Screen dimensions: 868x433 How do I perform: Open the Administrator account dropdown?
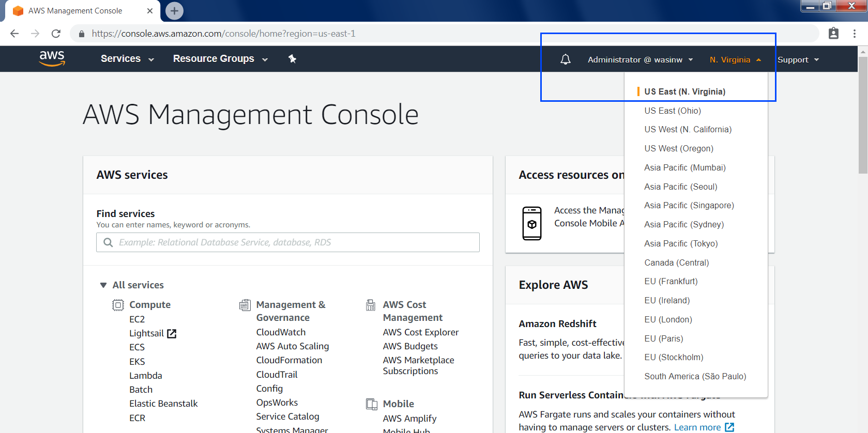pos(640,60)
